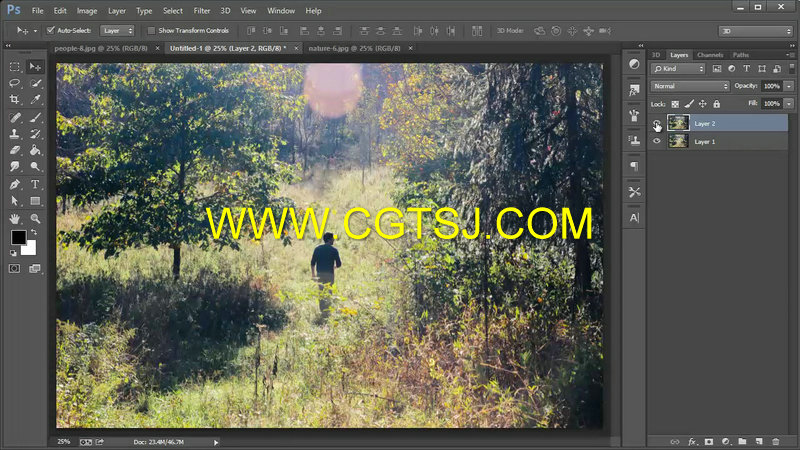The width and height of the screenshot is (800, 450).
Task: Select the Paint Bucket tool
Action: click(35, 151)
